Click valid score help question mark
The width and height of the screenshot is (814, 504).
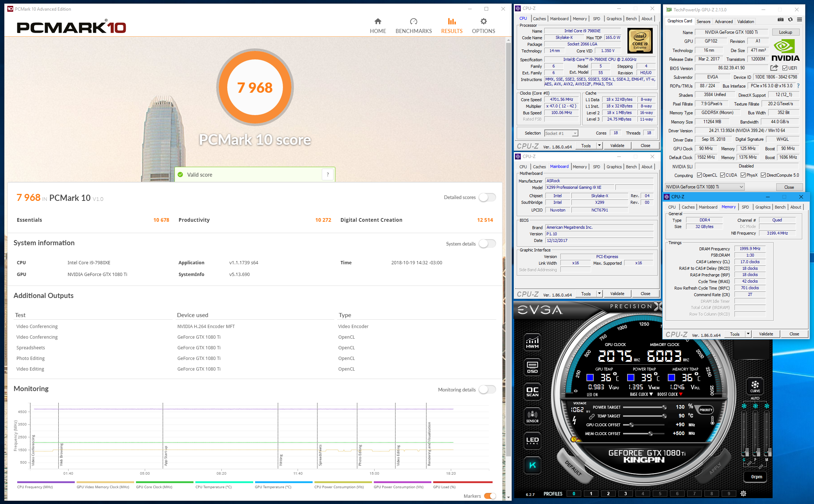pyautogui.click(x=328, y=174)
